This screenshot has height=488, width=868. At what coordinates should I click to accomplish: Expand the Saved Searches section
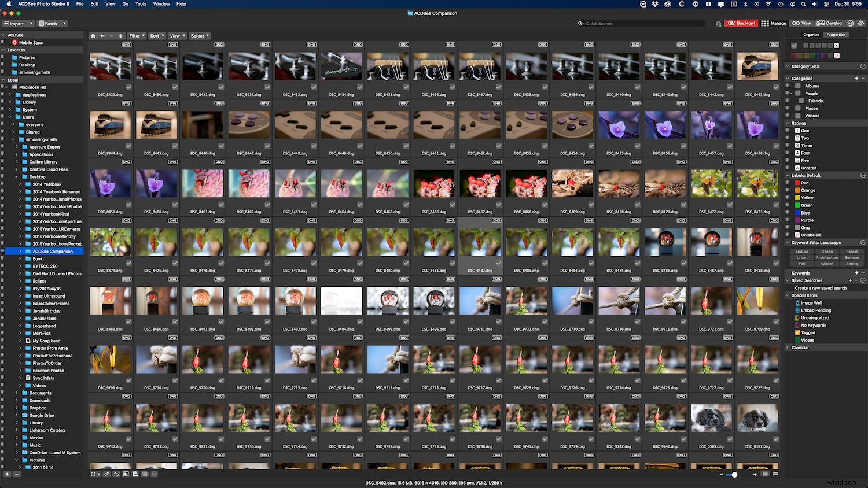(x=788, y=280)
